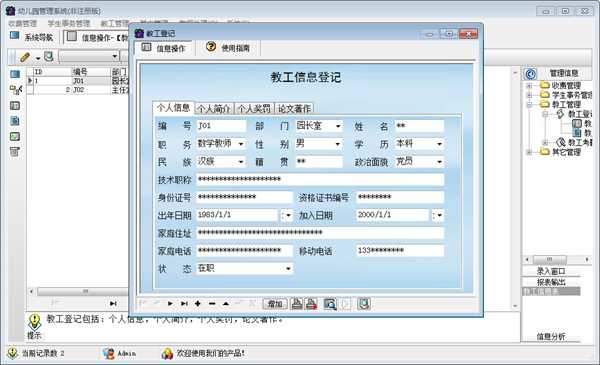The width and height of the screenshot is (600, 365).
Task: Click the 技术职称 input field
Action: (320, 179)
